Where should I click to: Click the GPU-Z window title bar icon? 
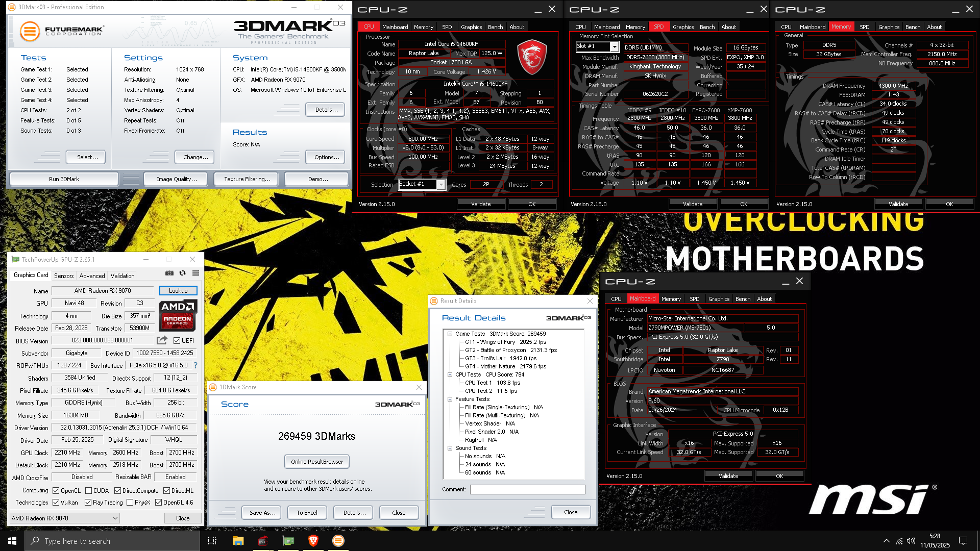(15, 260)
